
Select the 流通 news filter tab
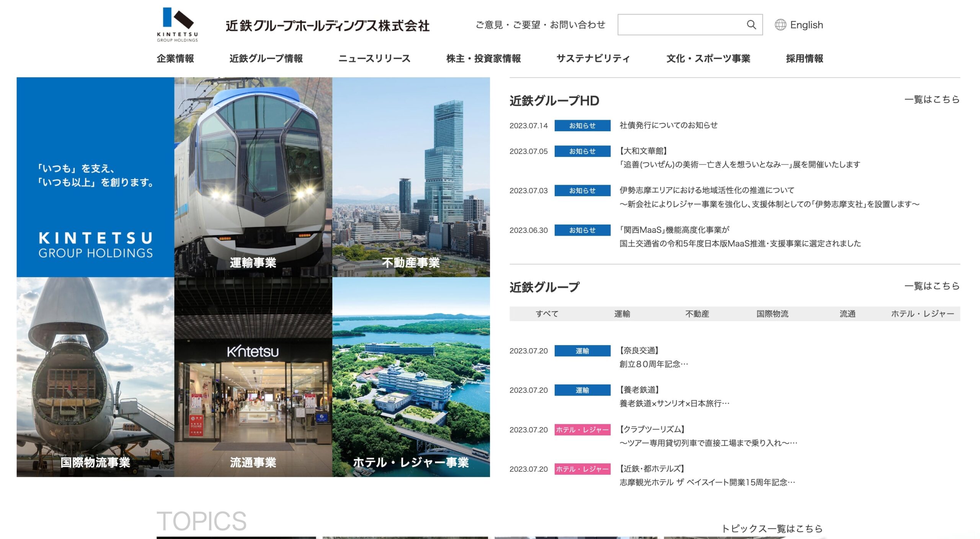point(847,314)
